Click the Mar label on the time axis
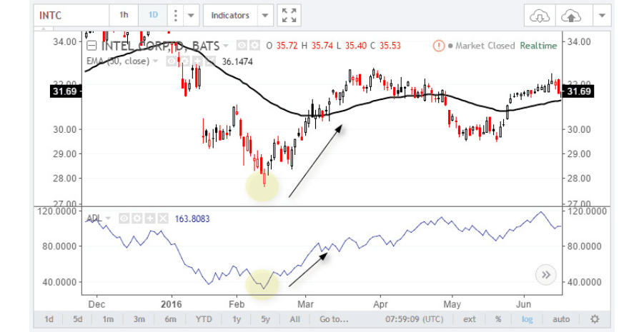The width and height of the screenshot is (644, 332). 306,304
